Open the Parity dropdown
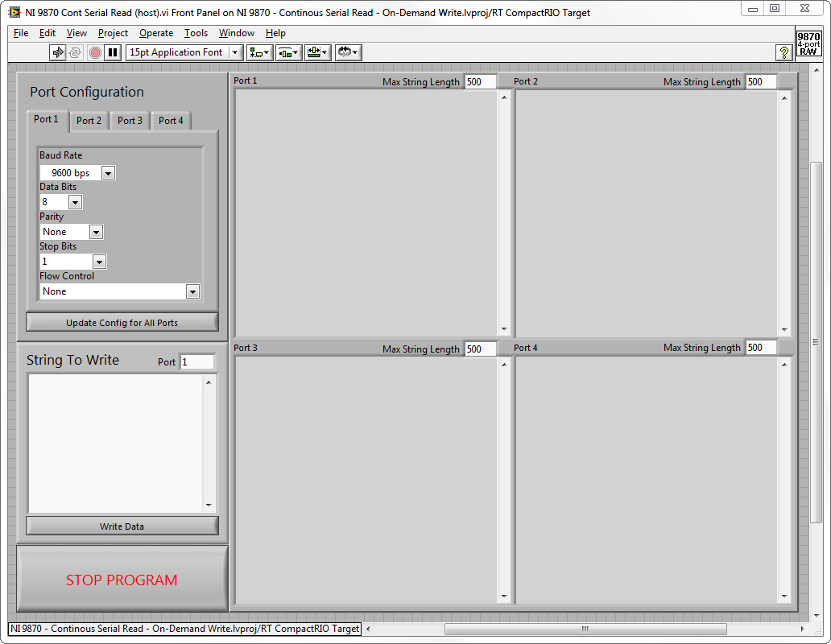The image size is (831, 644). 96,233
